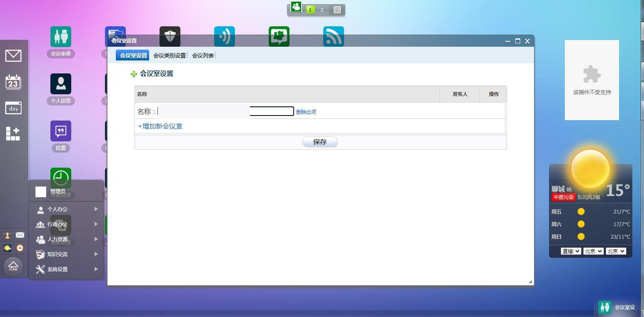Open the 个人信息 application icon
This screenshot has height=317, width=644.
[x=60, y=83]
